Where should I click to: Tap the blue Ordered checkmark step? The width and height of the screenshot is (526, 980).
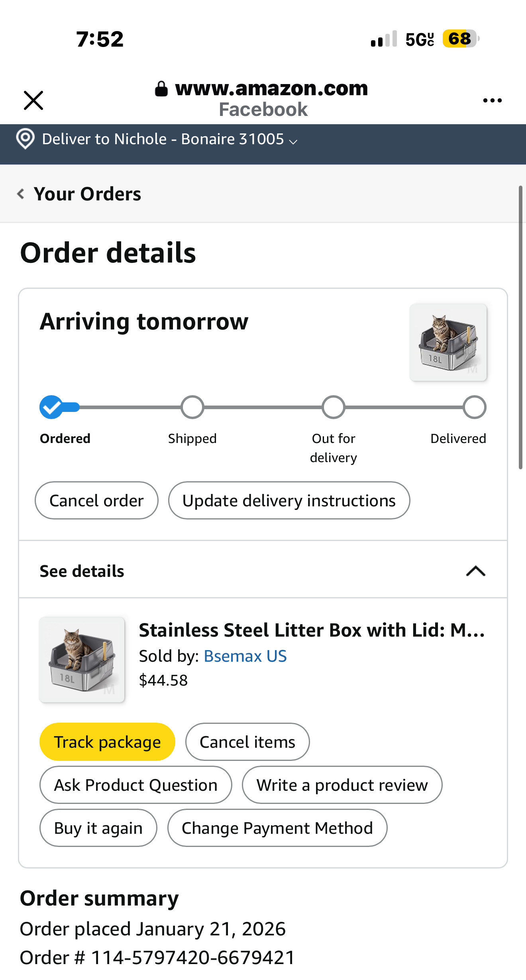(51, 407)
